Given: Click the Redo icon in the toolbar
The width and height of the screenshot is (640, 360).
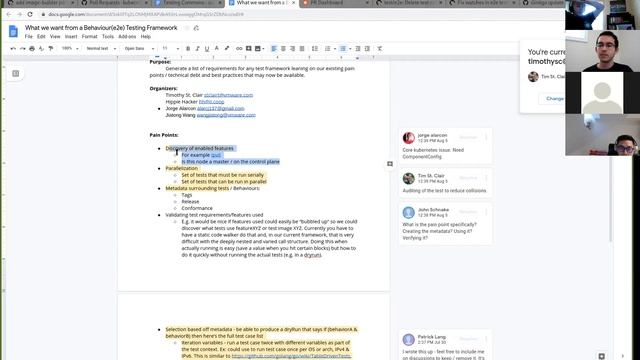Looking at the screenshot, I should tap(22, 49).
